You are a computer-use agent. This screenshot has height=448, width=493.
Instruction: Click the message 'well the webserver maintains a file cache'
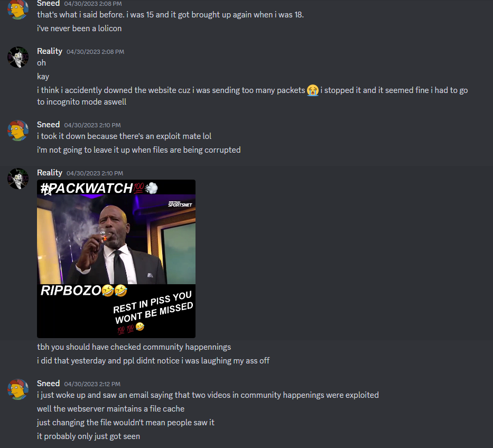tap(110, 409)
